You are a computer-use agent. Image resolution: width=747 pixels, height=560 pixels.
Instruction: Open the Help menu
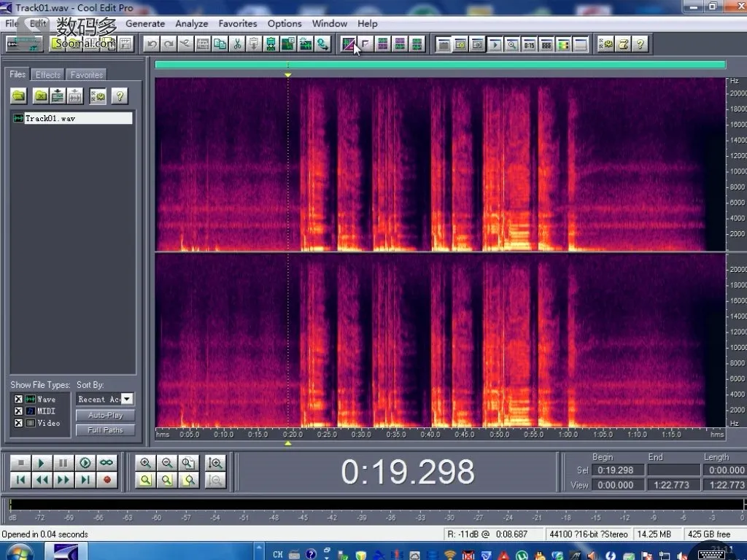368,23
